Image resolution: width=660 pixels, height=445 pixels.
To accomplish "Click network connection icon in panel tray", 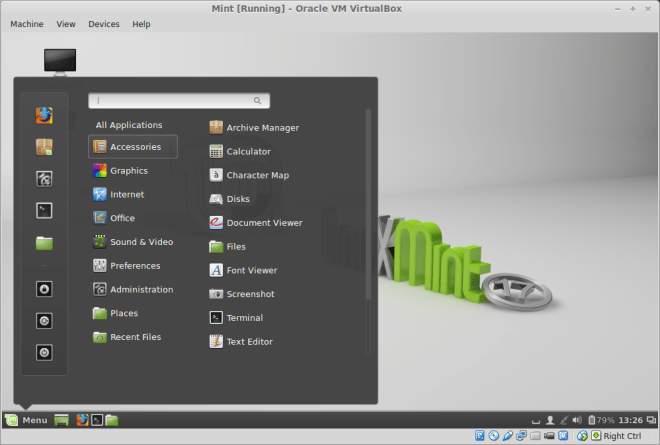I will pyautogui.click(x=564, y=420).
